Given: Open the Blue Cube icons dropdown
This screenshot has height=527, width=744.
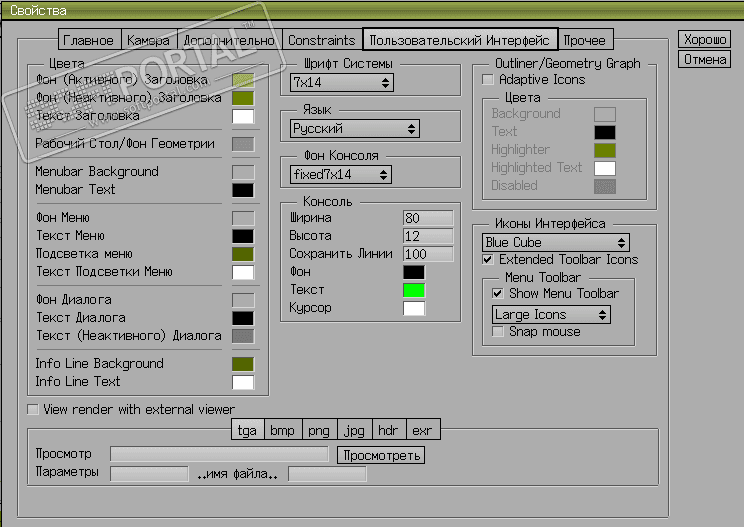Looking at the screenshot, I should 556,242.
